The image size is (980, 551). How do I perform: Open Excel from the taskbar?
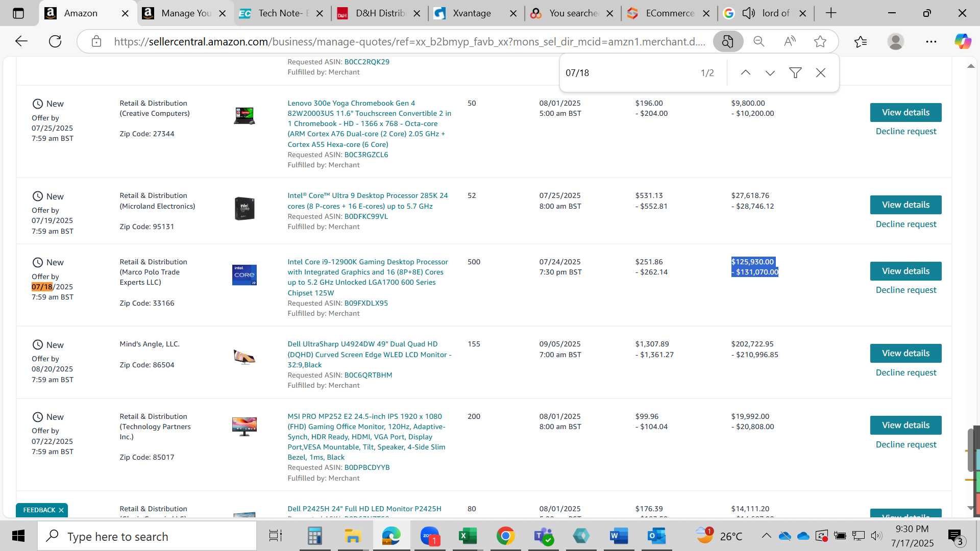coord(467,536)
